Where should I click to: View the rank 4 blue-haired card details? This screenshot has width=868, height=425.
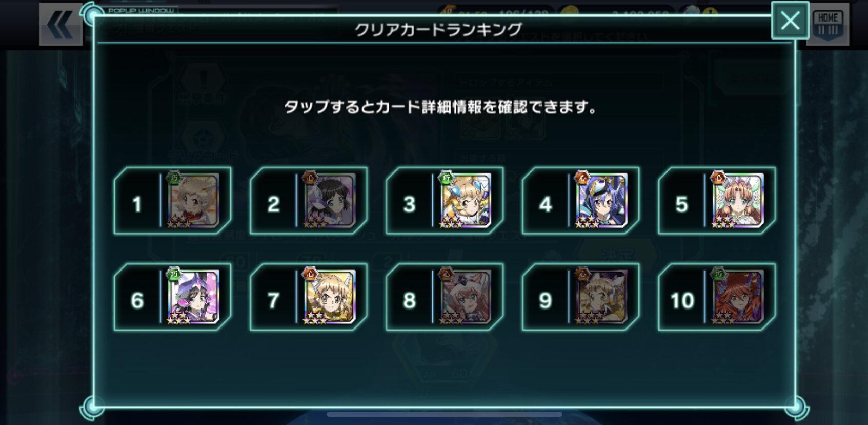(602, 200)
